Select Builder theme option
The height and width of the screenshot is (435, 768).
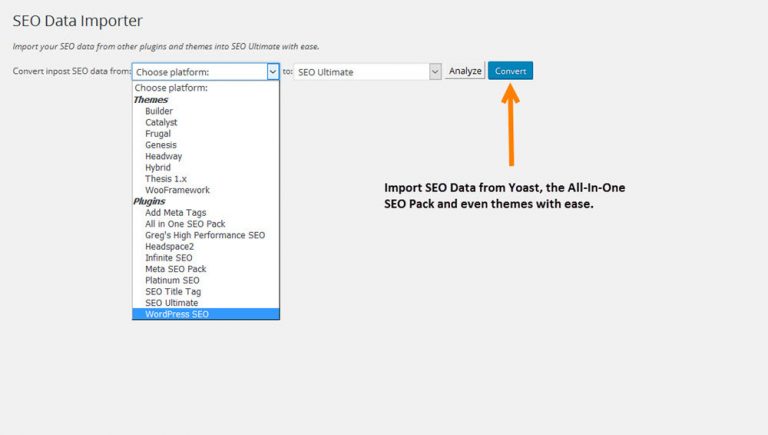pyautogui.click(x=159, y=111)
